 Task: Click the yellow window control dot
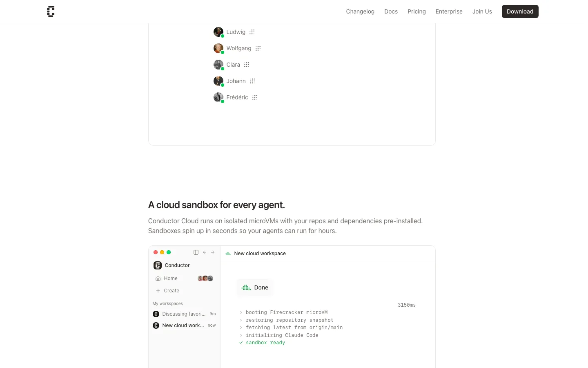162,252
